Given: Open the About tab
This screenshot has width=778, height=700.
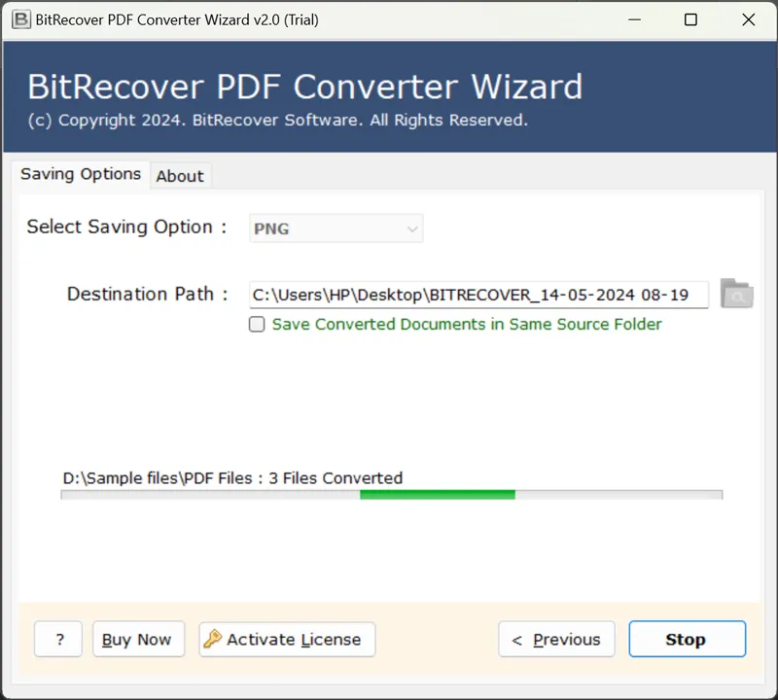Looking at the screenshot, I should pyautogui.click(x=180, y=176).
